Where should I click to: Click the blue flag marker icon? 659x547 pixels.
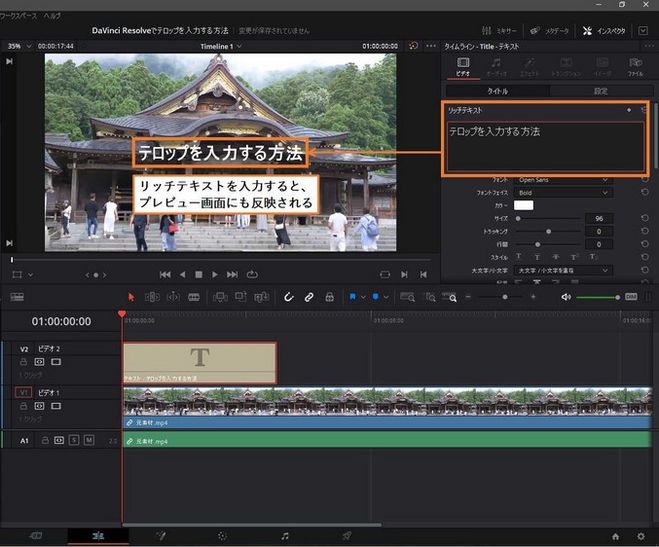click(x=353, y=297)
